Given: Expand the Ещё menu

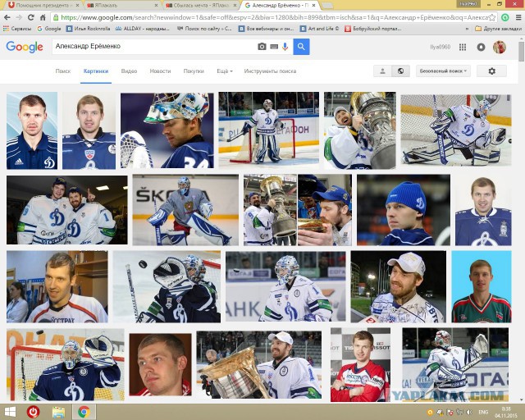Looking at the screenshot, I should coord(225,71).
